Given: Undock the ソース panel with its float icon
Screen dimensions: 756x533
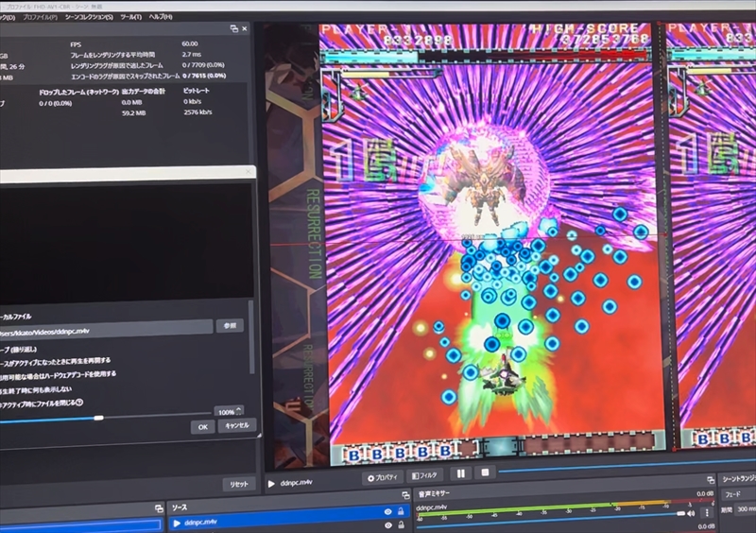Looking at the screenshot, I should [x=405, y=495].
